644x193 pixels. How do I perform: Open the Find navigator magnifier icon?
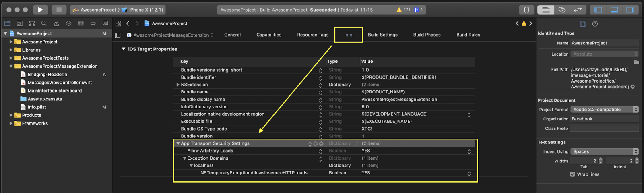tap(44, 23)
